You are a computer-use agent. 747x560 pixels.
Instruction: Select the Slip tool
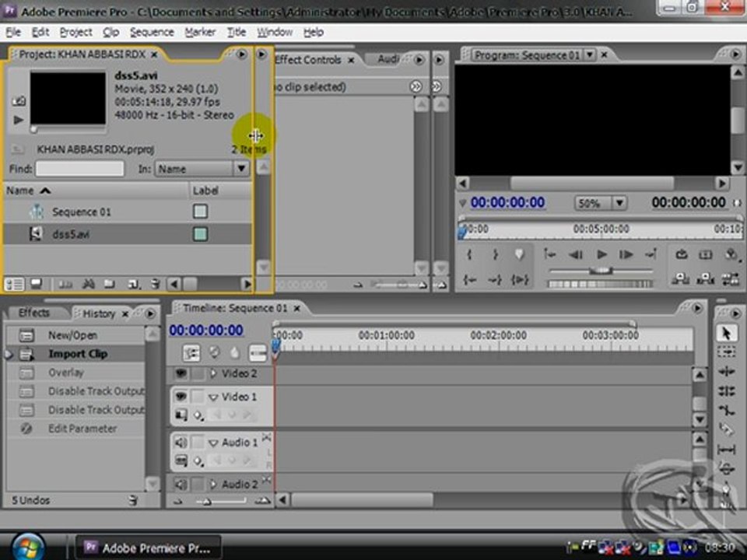coord(726,450)
